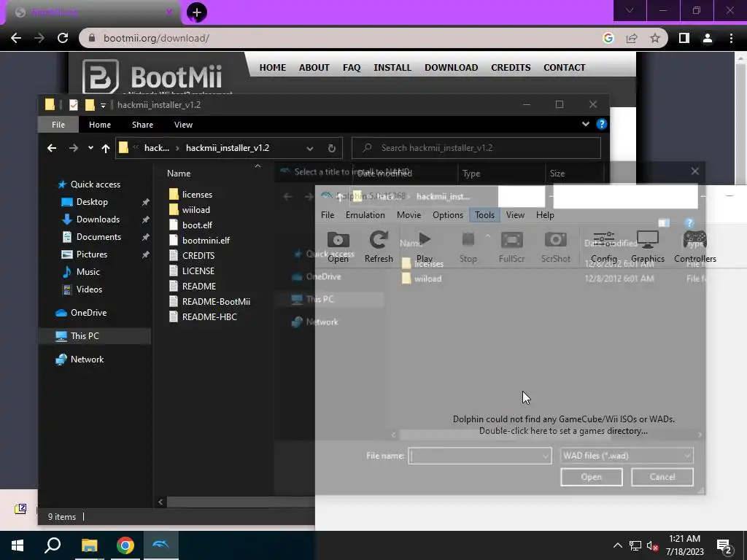This screenshot has width=747, height=560.
Task: Open Dolphin Options menu
Action: (x=447, y=215)
